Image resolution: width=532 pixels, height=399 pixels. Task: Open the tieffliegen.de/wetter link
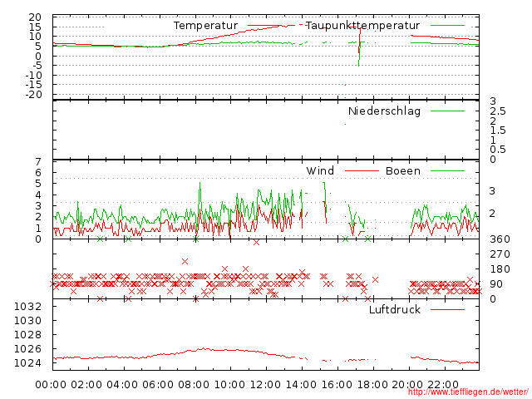pos(468,392)
